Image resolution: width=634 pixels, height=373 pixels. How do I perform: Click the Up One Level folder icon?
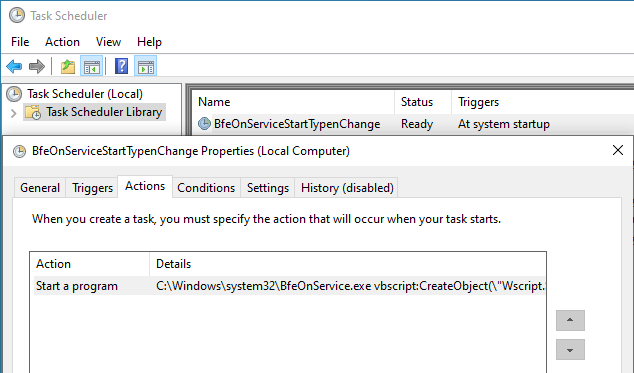(68, 66)
